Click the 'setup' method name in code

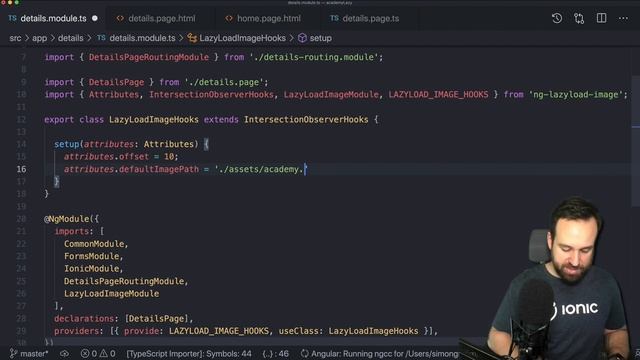[x=67, y=144]
